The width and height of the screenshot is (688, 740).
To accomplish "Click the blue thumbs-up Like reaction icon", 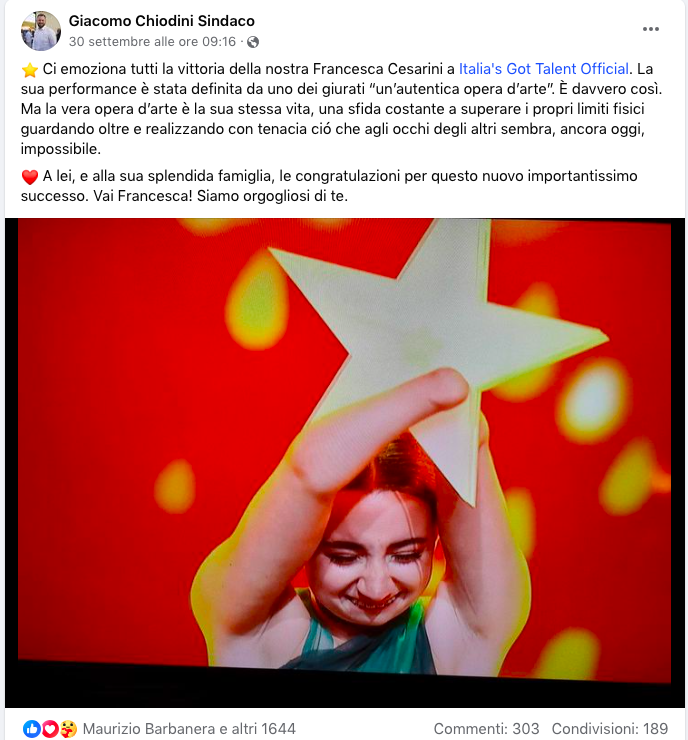I will [x=32, y=729].
